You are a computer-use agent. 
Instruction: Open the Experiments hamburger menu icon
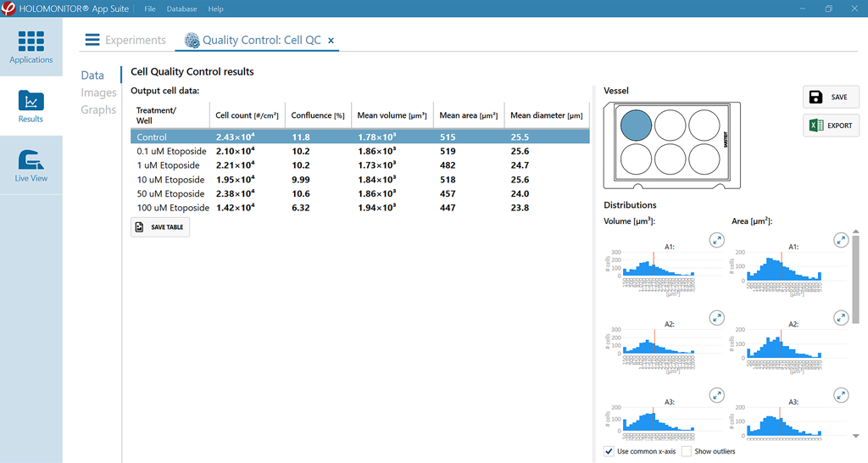tap(92, 40)
